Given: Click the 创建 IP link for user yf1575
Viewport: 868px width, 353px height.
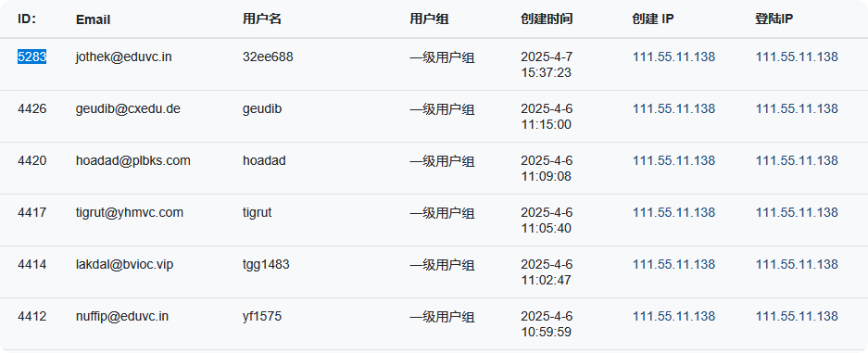Looking at the screenshot, I should [x=673, y=317].
